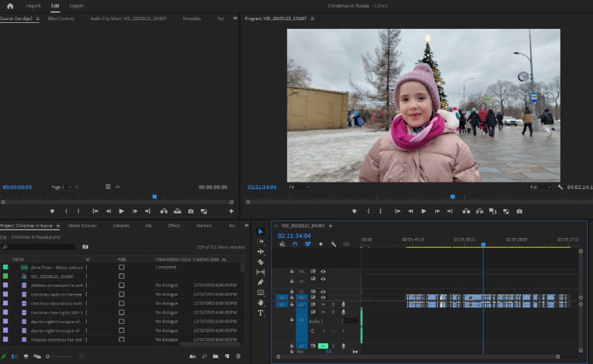The height and width of the screenshot is (364, 593).
Task: Step forward one frame in Program monitor
Action: click(437, 211)
